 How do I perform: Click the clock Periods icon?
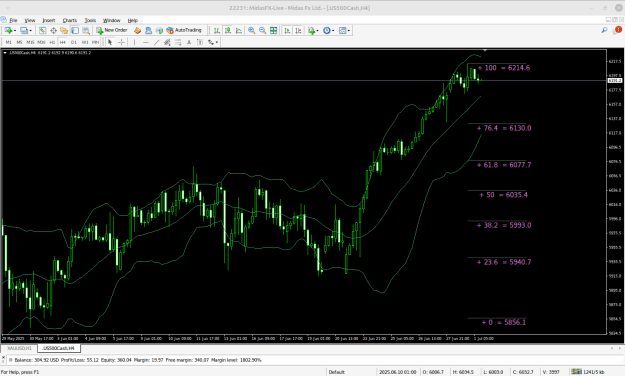[326, 30]
